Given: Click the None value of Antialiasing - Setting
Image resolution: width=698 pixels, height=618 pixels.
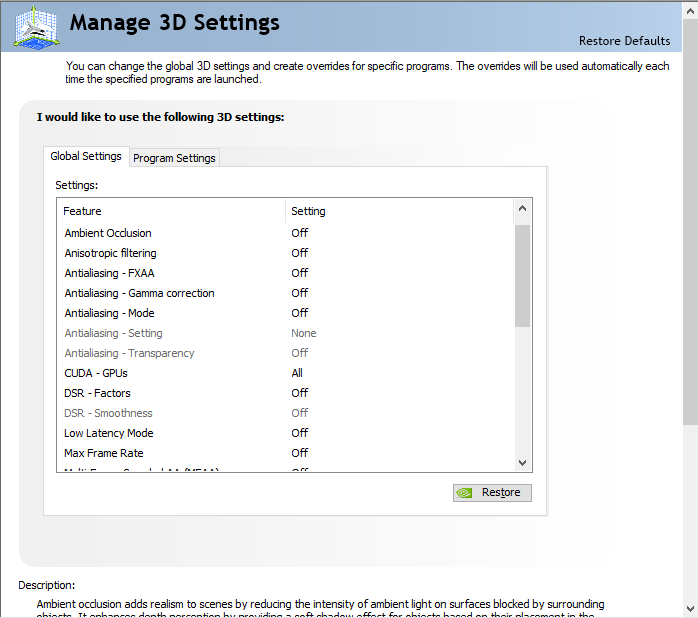Looking at the screenshot, I should (304, 333).
